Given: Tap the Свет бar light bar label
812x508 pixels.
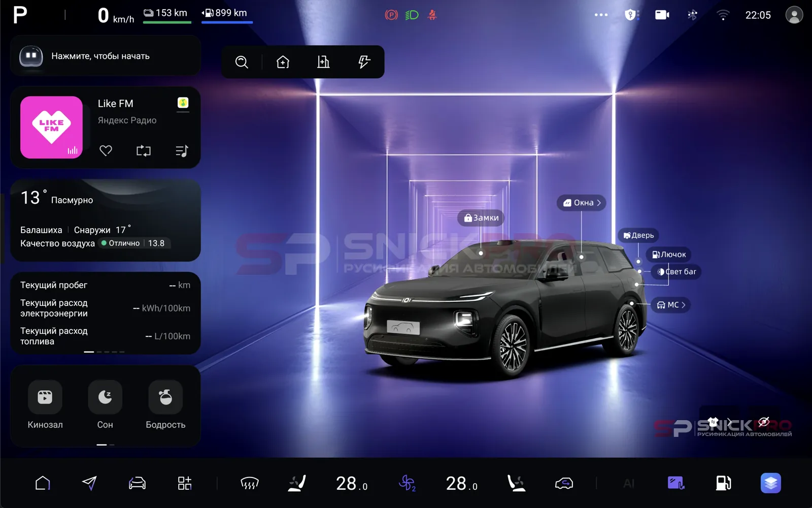Looking at the screenshot, I should (x=676, y=272).
